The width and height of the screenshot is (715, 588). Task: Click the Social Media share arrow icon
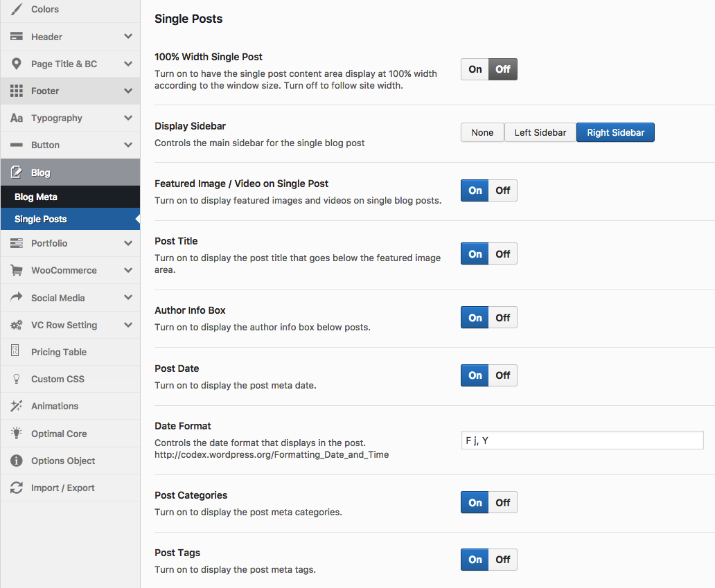click(x=17, y=298)
